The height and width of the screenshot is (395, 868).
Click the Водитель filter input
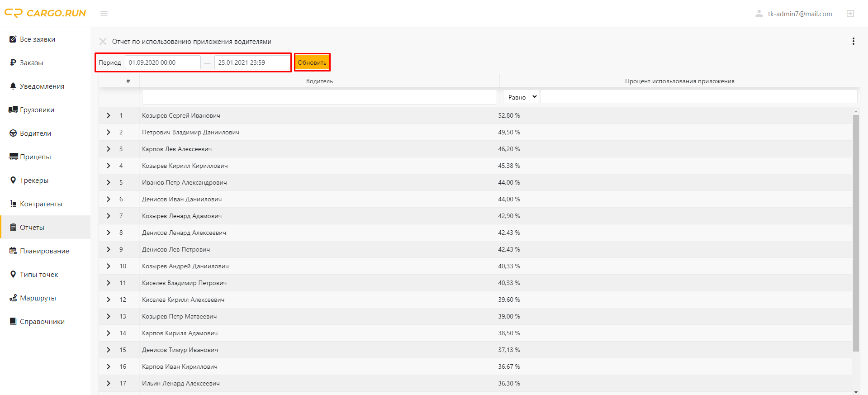pyautogui.click(x=319, y=97)
